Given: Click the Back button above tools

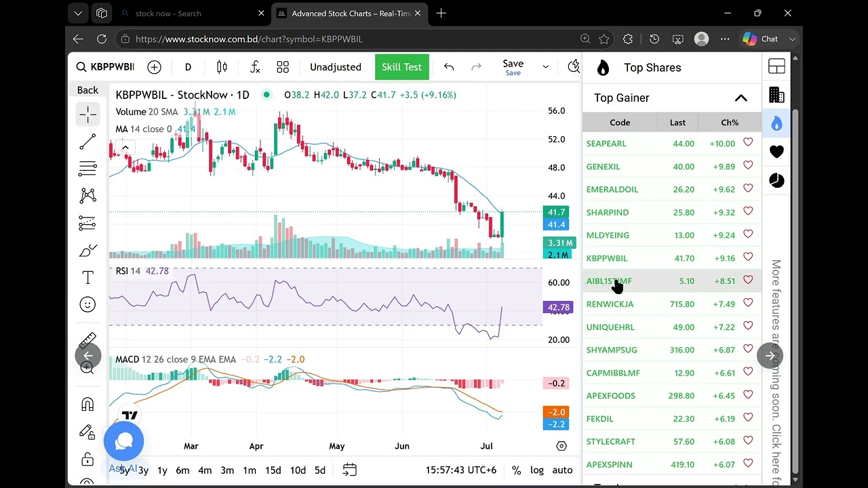Looking at the screenshot, I should (x=87, y=90).
